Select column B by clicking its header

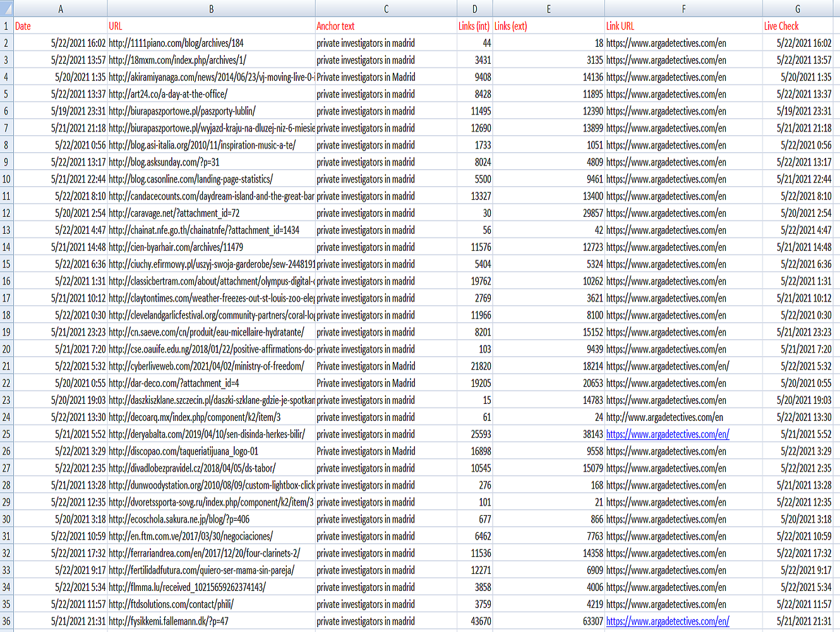pos(211,9)
